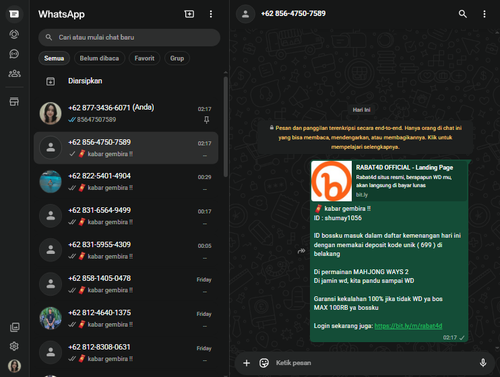Viewport: 500px width, 377px height.
Task: Click '85647507589' preview in Anda chat
Action: pos(97,120)
